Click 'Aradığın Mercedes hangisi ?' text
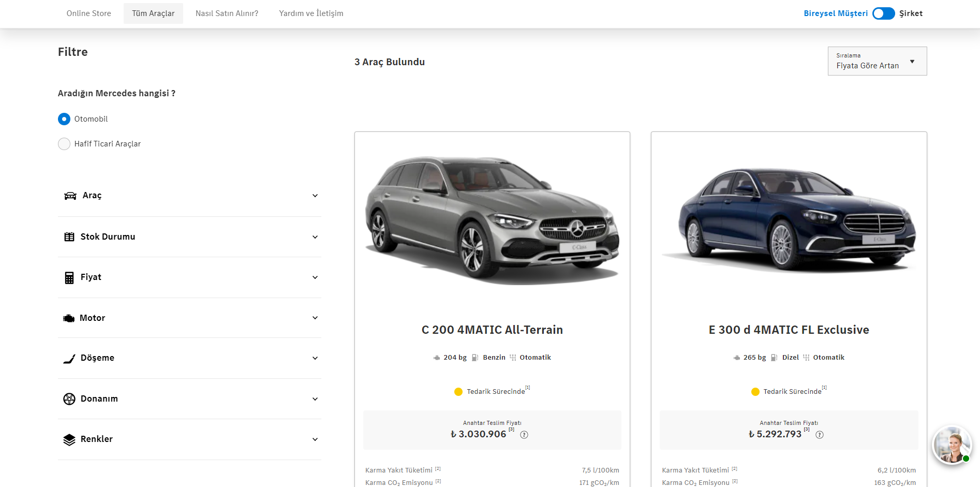The width and height of the screenshot is (980, 487). point(116,93)
